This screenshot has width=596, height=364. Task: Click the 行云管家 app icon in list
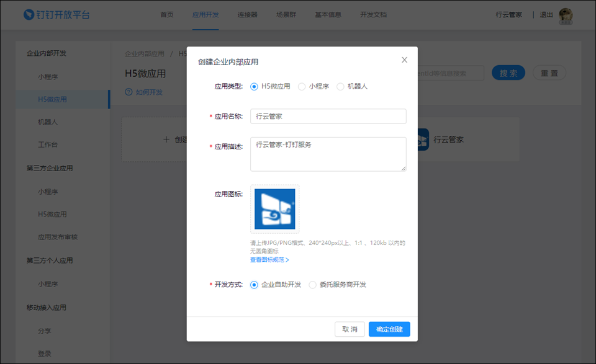(x=423, y=140)
